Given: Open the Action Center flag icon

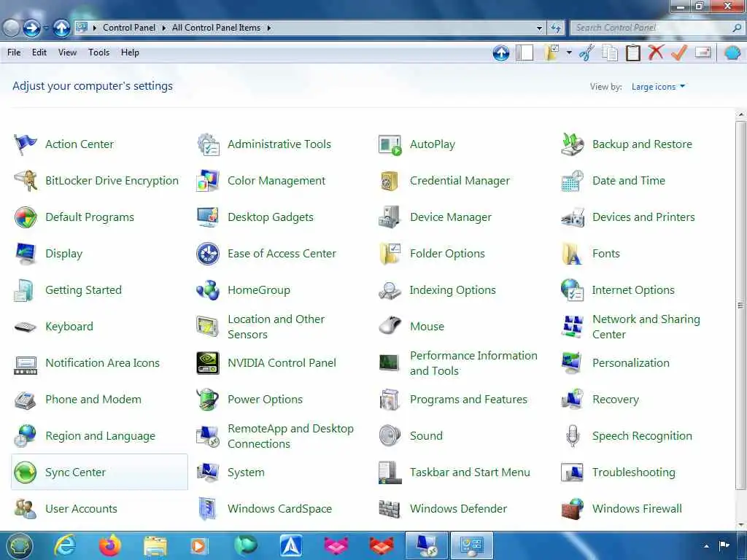Looking at the screenshot, I should tap(26, 144).
